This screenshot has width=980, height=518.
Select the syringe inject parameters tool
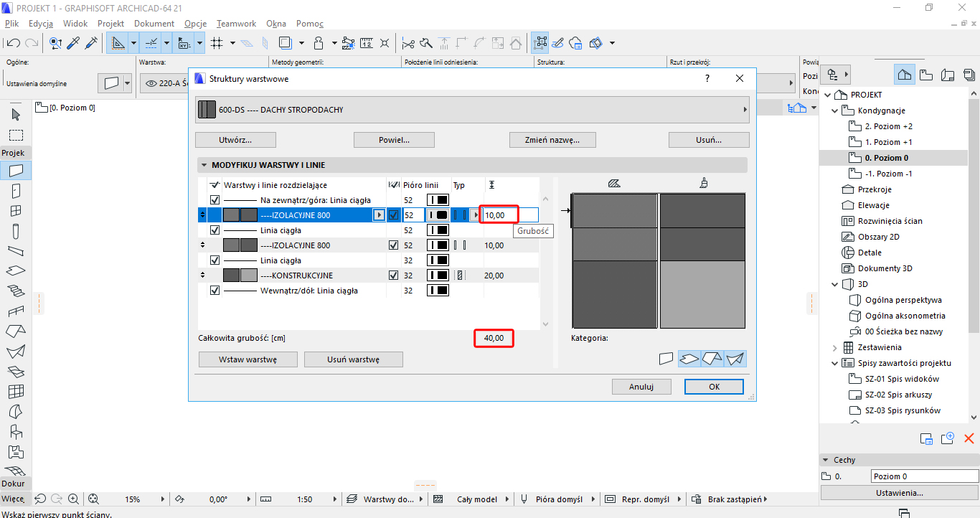coord(90,43)
